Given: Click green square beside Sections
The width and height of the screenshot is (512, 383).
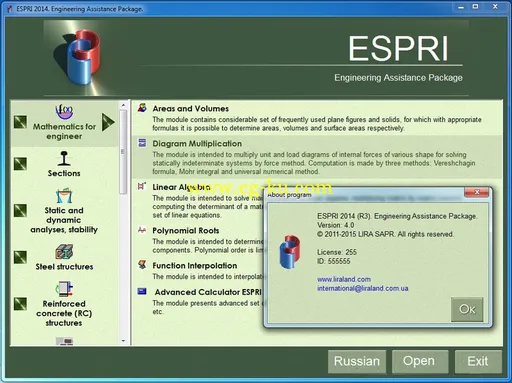Looking at the screenshot, I should [20, 164].
